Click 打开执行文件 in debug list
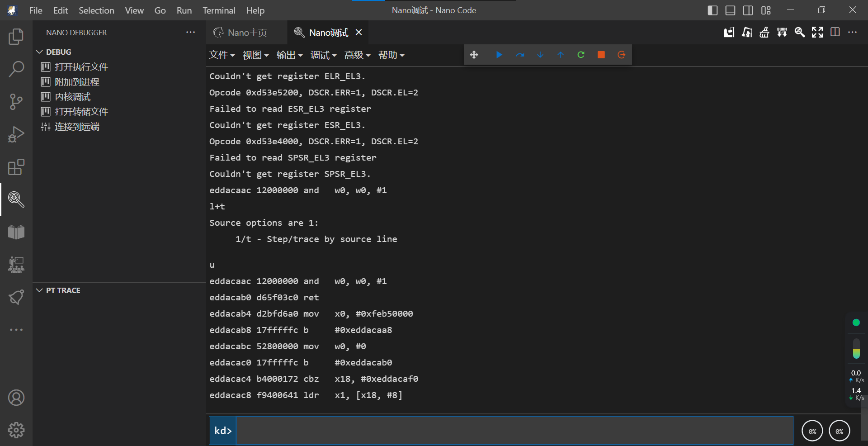The height and width of the screenshot is (446, 868). (81, 67)
